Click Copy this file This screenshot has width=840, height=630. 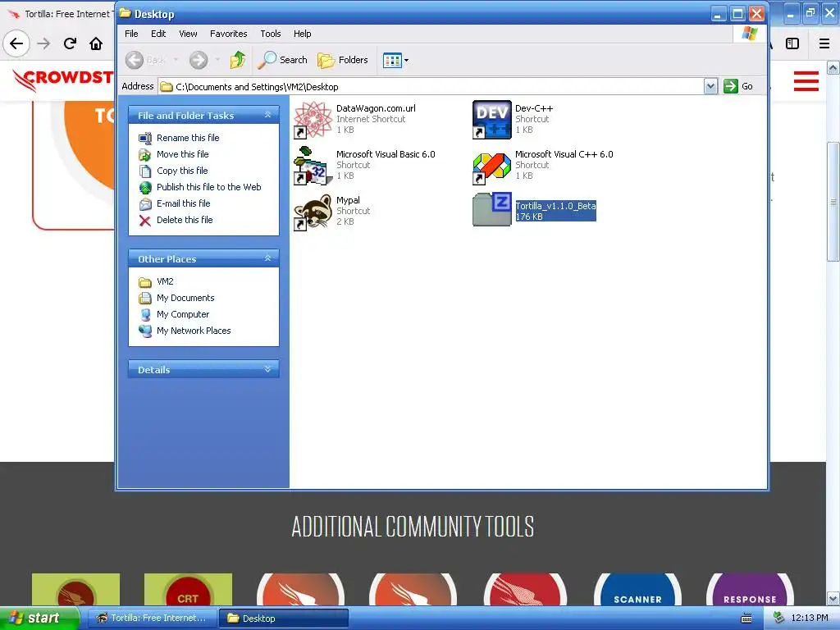click(x=182, y=171)
